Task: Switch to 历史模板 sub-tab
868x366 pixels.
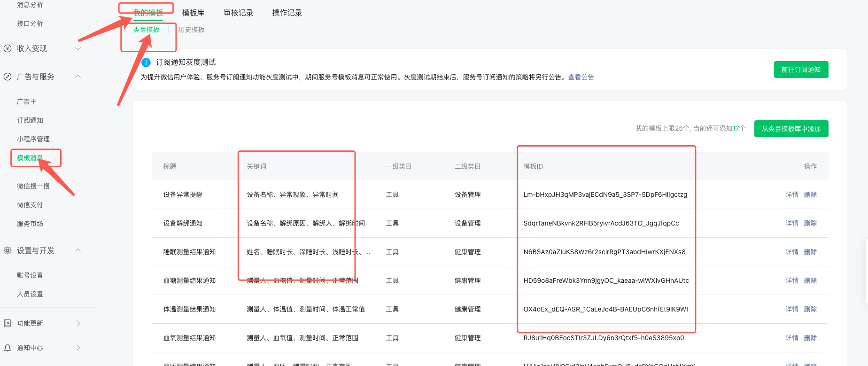Action: (191, 30)
